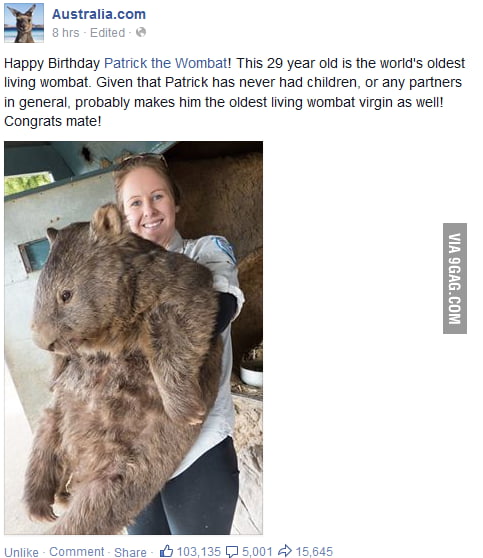Image resolution: width=483 pixels, height=558 pixels.
Task: Click the globe public audience icon
Action: [x=141, y=32]
